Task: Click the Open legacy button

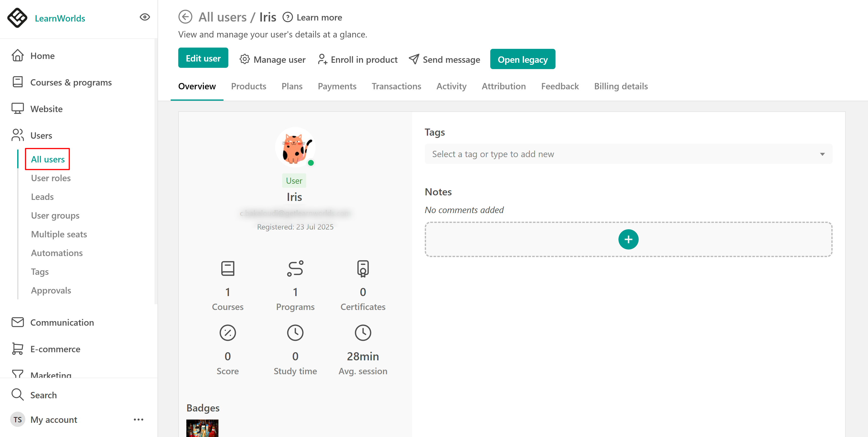Action: point(522,59)
